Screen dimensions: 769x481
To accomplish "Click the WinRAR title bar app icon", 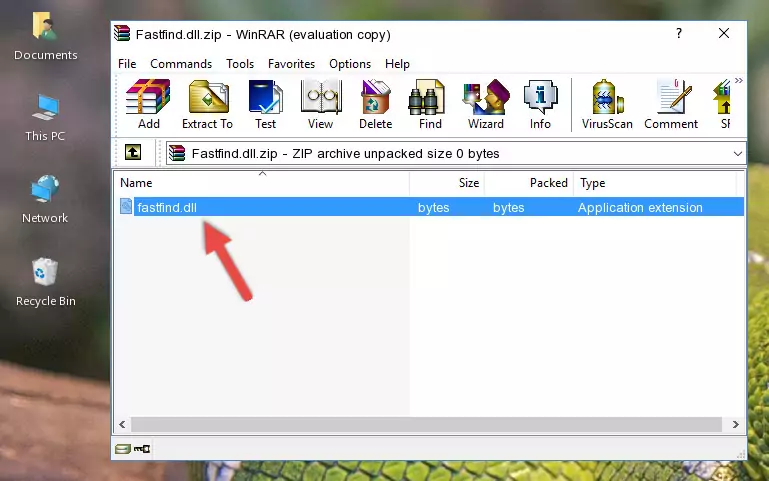I will point(122,33).
